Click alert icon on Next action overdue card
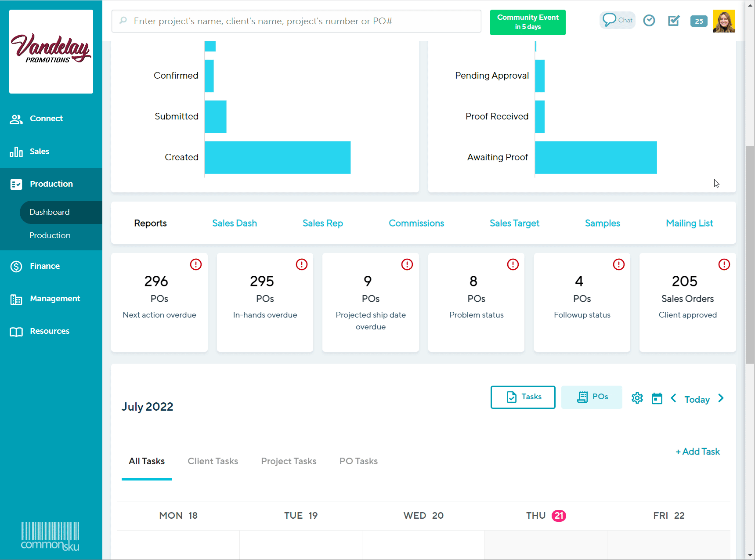The image size is (755, 560). click(195, 264)
